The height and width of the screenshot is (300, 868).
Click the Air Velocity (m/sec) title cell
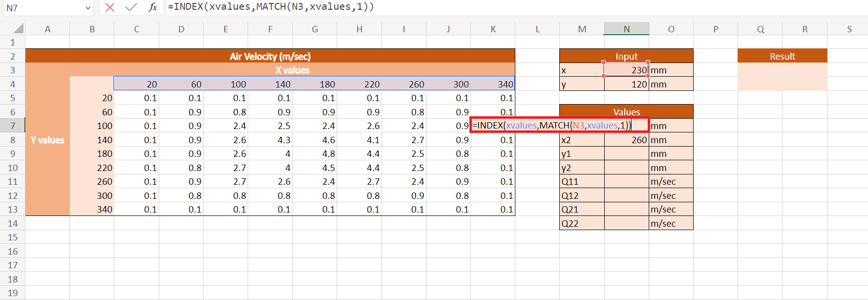point(270,56)
